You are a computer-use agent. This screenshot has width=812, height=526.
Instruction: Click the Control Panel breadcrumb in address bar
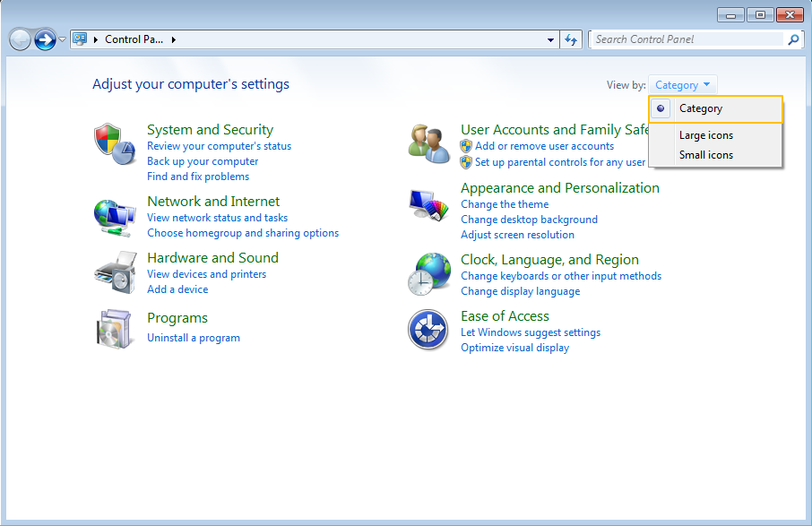click(x=134, y=39)
